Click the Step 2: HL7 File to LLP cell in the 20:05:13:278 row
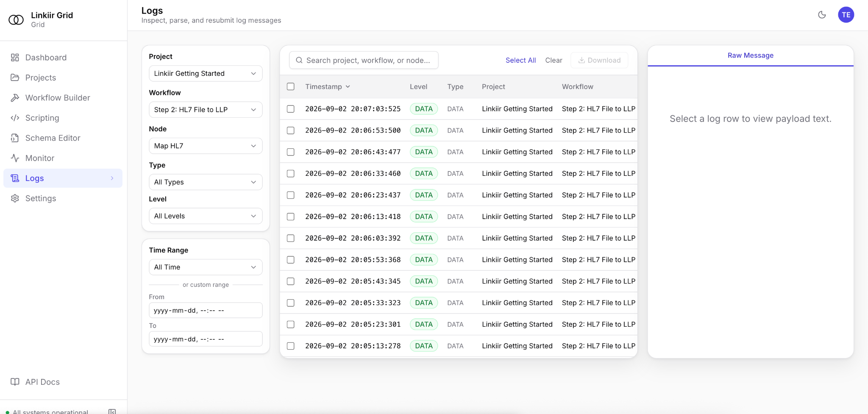 (x=598, y=346)
